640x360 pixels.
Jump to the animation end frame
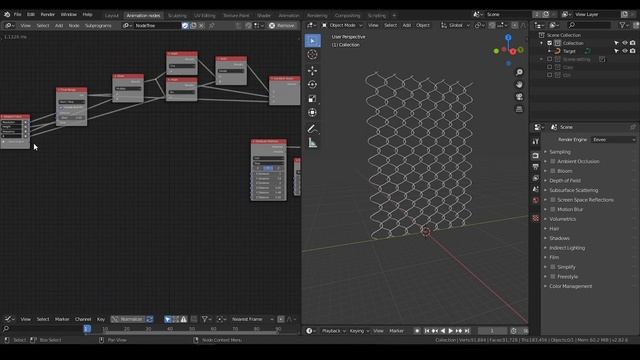[467, 331]
